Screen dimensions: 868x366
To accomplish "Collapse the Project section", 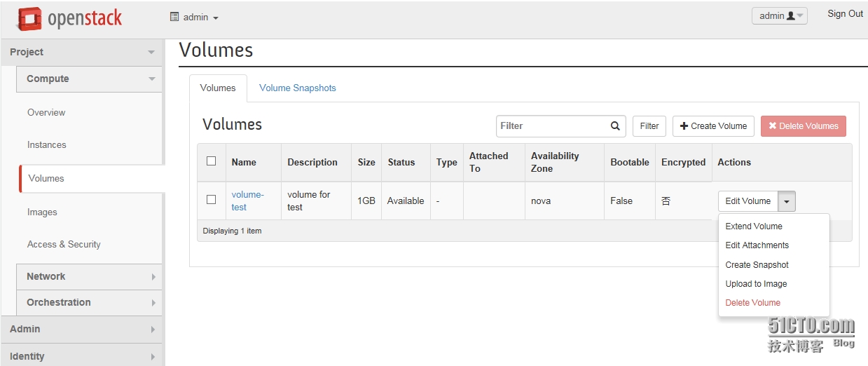I will pos(82,52).
